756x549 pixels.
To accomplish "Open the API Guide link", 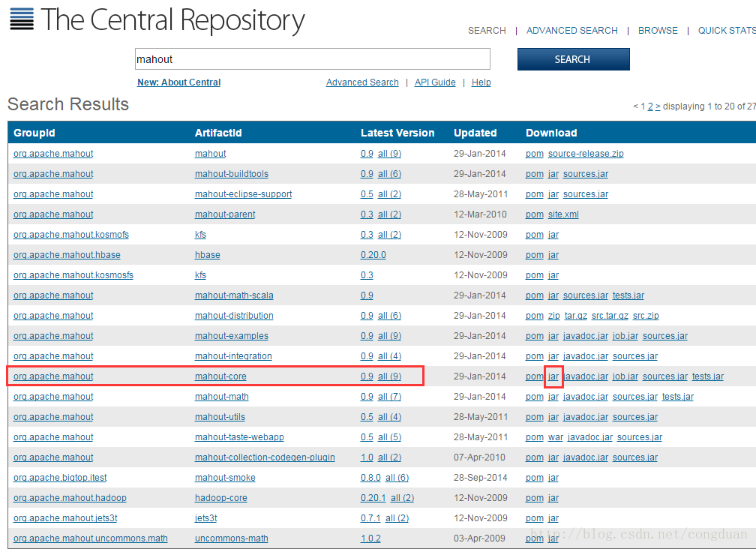I will coord(435,82).
